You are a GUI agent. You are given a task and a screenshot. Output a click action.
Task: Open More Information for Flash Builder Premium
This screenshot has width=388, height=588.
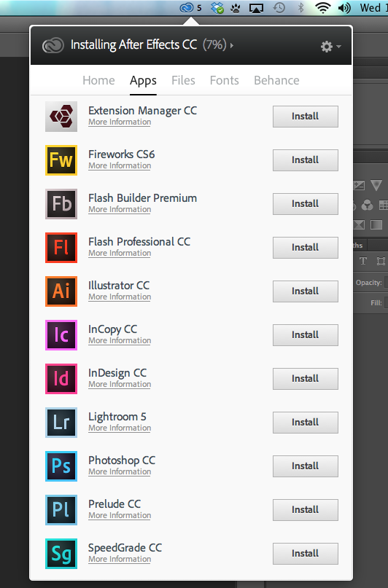click(120, 210)
